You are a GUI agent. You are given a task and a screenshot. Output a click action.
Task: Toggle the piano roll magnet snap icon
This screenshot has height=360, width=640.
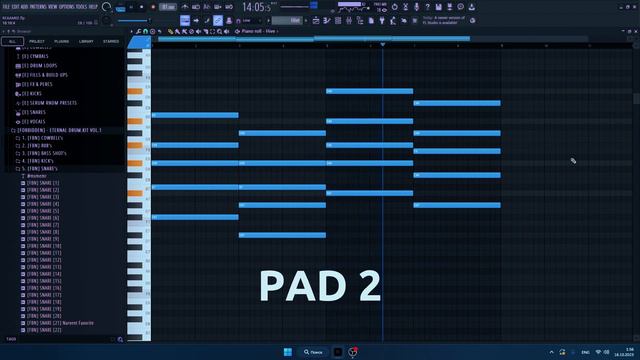point(146,31)
